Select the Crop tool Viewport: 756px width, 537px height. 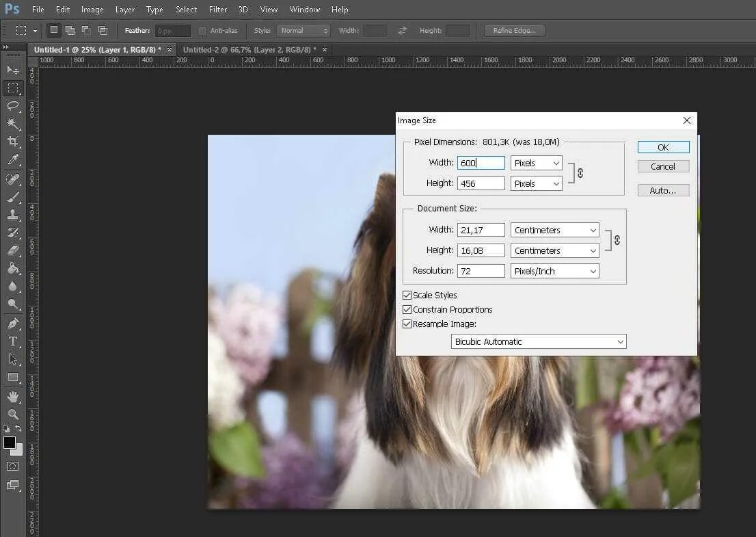point(13,142)
